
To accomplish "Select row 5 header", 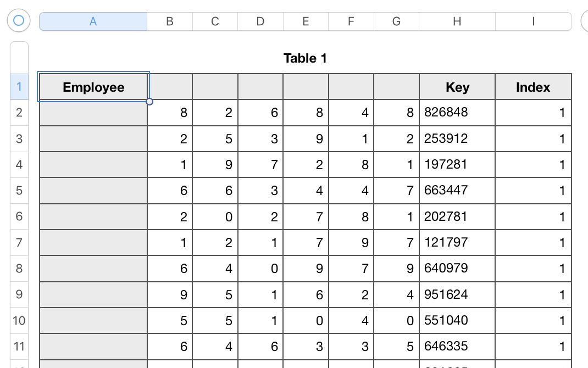I will pos(19,190).
